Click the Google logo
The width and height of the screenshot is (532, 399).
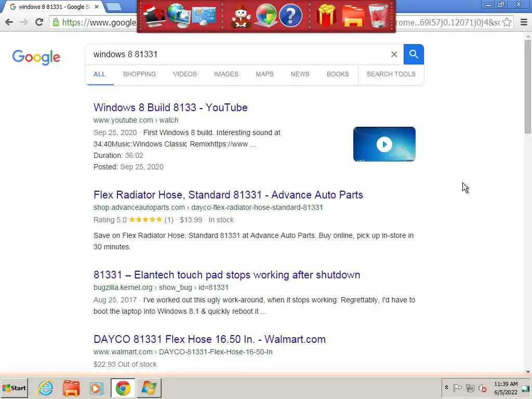(x=36, y=57)
